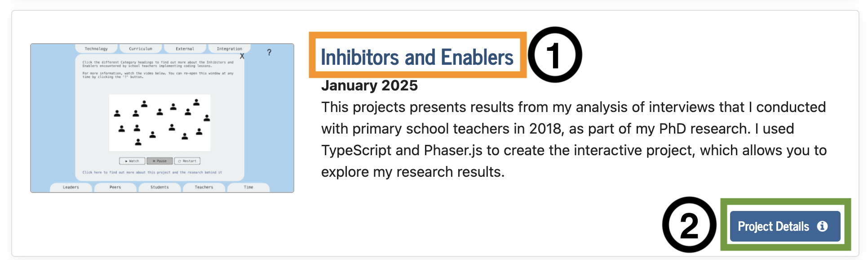Viewport: 868px width, 260px height.
Task: Click the restart arrow icon on Restart button
Action: tap(180, 161)
